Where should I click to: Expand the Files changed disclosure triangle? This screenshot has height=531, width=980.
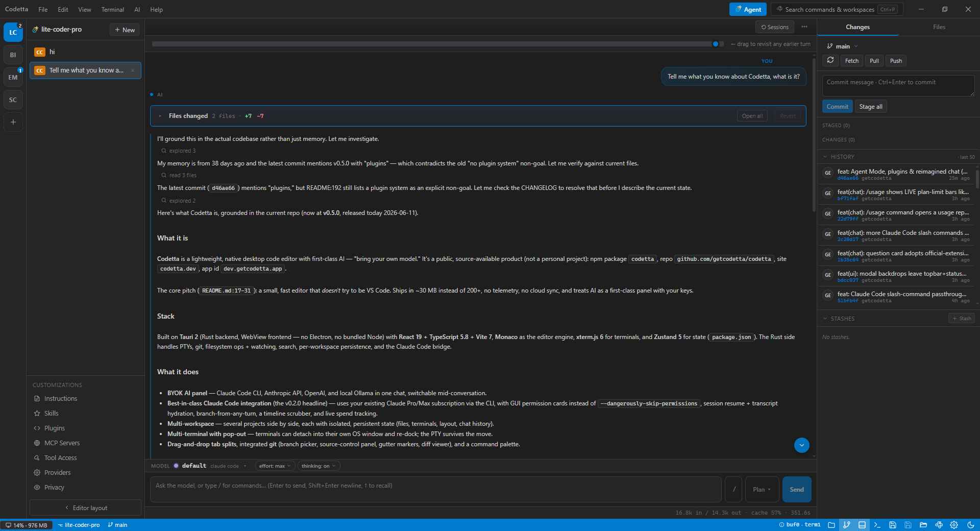click(160, 116)
